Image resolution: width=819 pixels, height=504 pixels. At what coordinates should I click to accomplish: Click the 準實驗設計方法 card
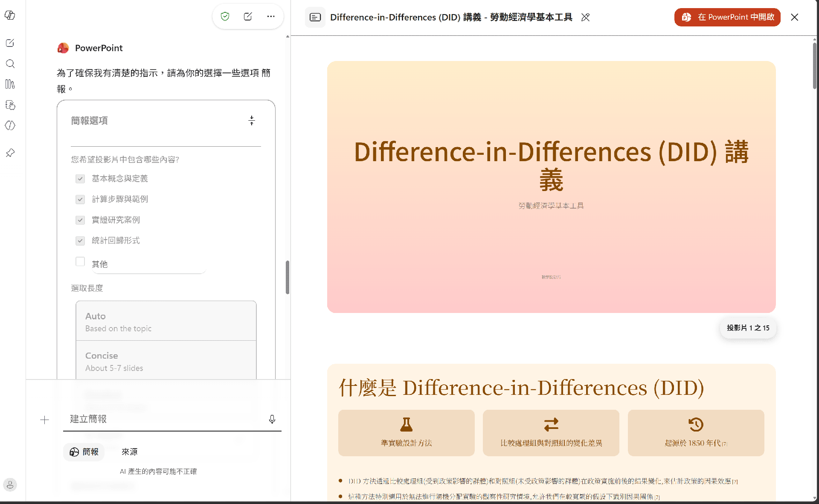(407, 433)
